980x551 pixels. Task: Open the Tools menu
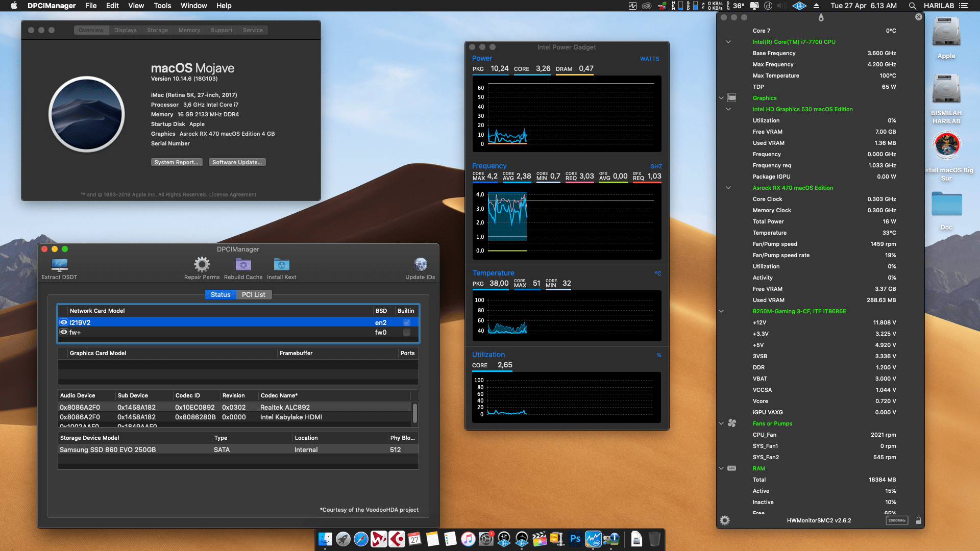tap(162, 6)
